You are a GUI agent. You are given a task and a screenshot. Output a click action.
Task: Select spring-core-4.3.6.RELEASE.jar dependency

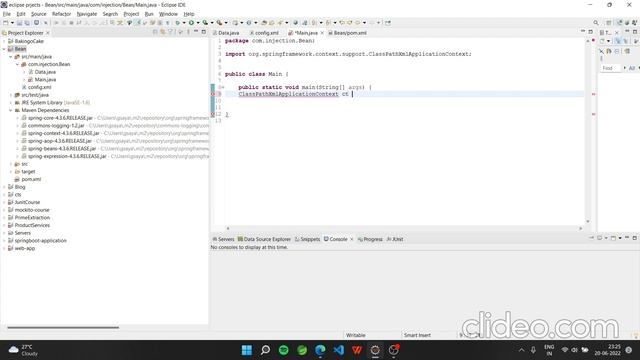pyautogui.click(x=57, y=118)
